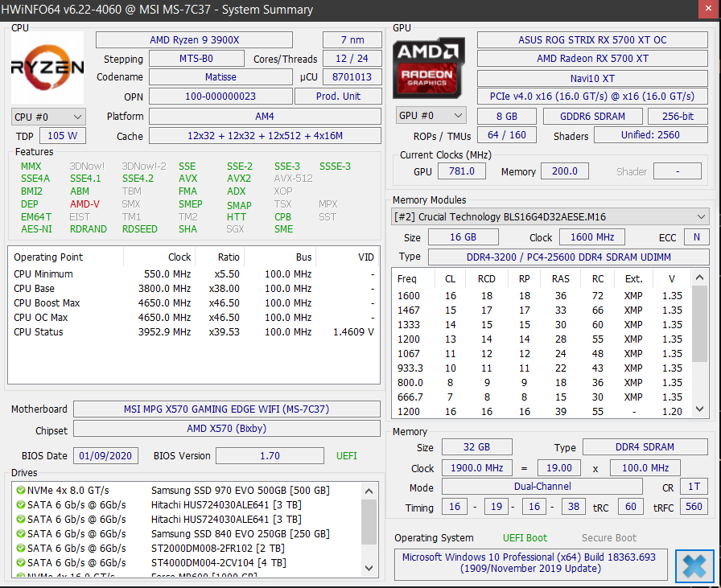The image size is (721, 588).
Task: Click the AMD X570 (Bixby) chipset field
Action: 227,429
